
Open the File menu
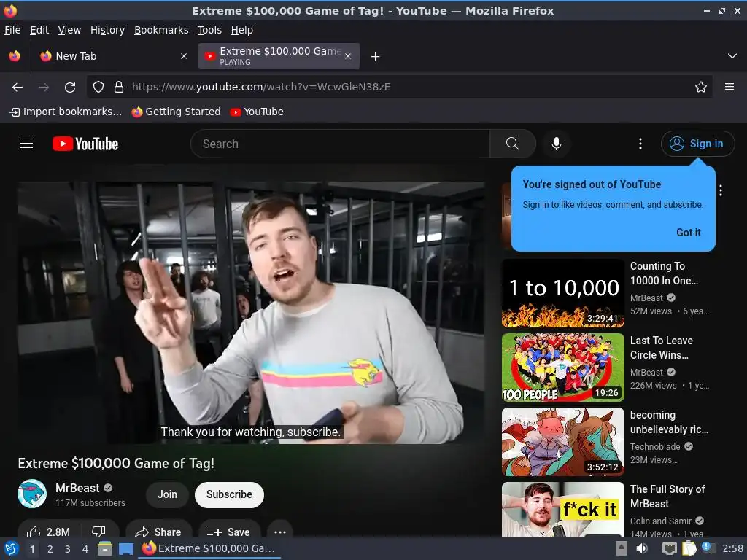[12, 30]
